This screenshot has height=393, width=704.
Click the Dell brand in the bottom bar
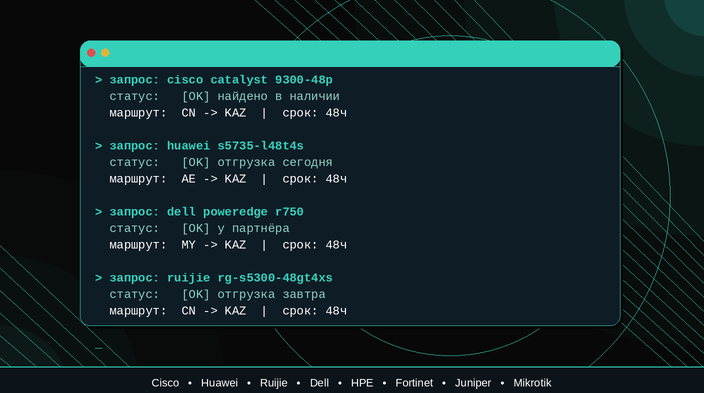(319, 383)
